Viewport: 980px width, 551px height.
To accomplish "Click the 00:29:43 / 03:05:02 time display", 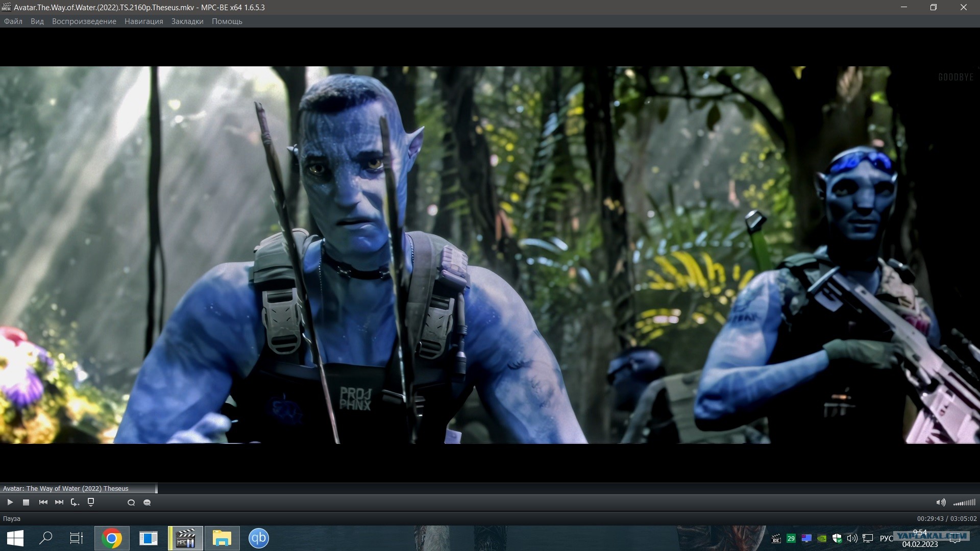I will pyautogui.click(x=947, y=519).
